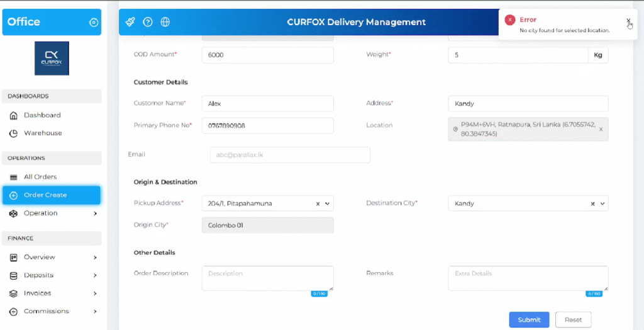Click the rocket icon in header

click(x=130, y=22)
